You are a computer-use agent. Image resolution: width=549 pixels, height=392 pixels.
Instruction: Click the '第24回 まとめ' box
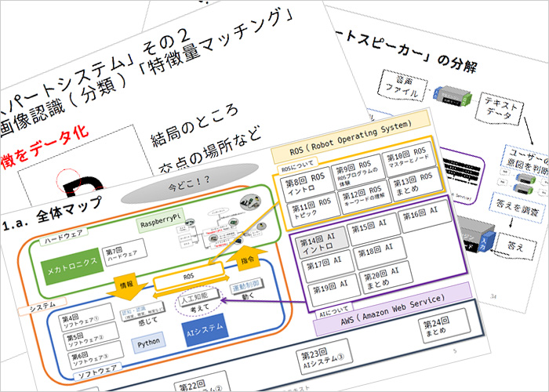pos(445,325)
